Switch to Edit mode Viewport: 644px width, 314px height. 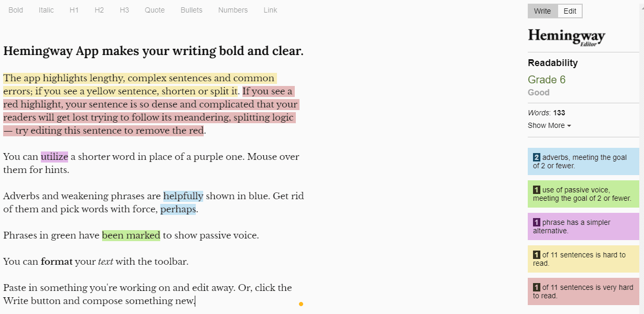coord(570,11)
